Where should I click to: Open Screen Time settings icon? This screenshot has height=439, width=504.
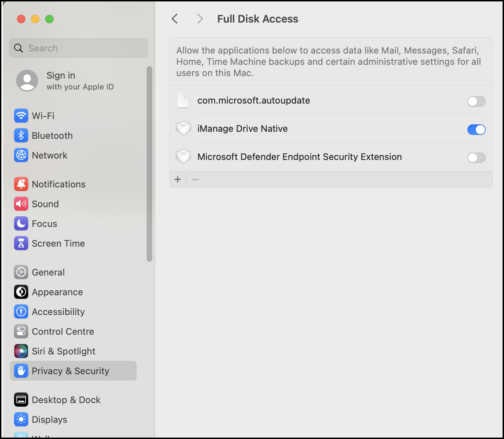(21, 243)
